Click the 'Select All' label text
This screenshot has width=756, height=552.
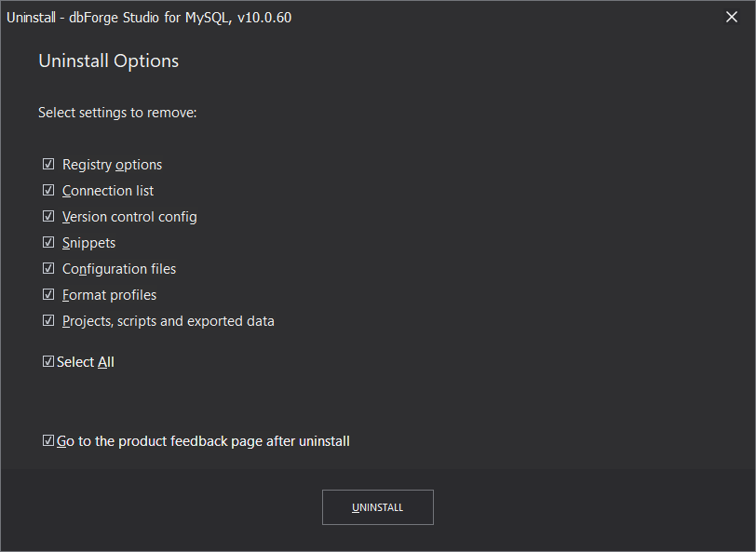point(86,362)
